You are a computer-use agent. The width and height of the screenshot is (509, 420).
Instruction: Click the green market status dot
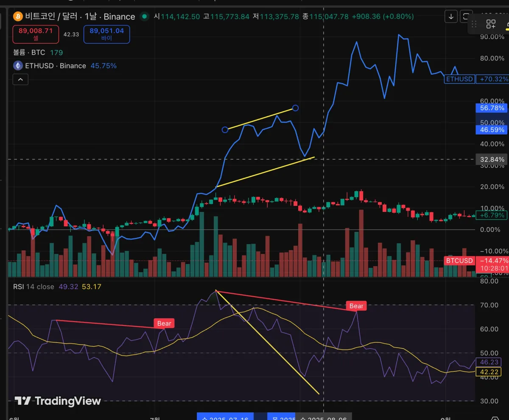[x=145, y=17]
